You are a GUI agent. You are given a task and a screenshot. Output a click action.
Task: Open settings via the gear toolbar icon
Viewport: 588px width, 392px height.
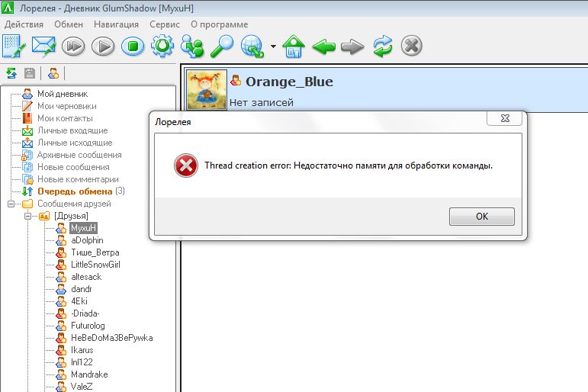coord(162,47)
